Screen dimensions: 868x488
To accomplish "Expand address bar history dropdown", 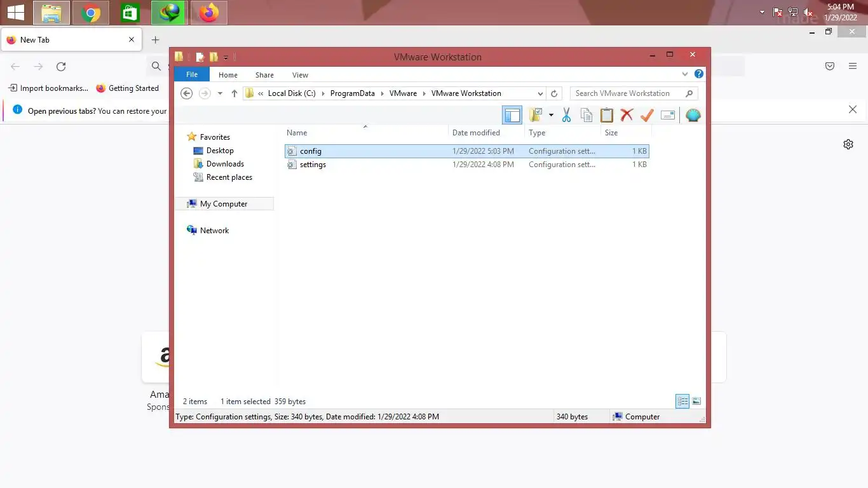I will [540, 93].
